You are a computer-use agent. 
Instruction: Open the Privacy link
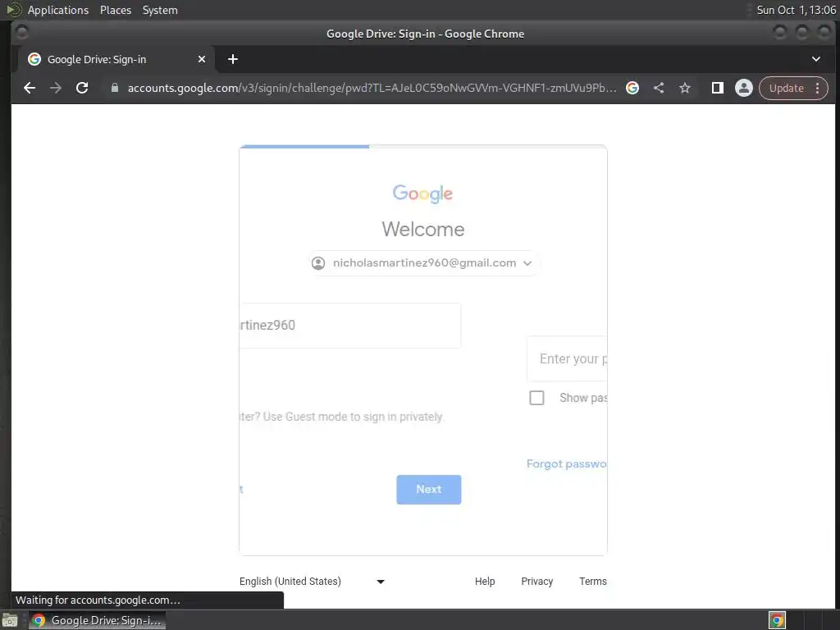pyautogui.click(x=536, y=582)
